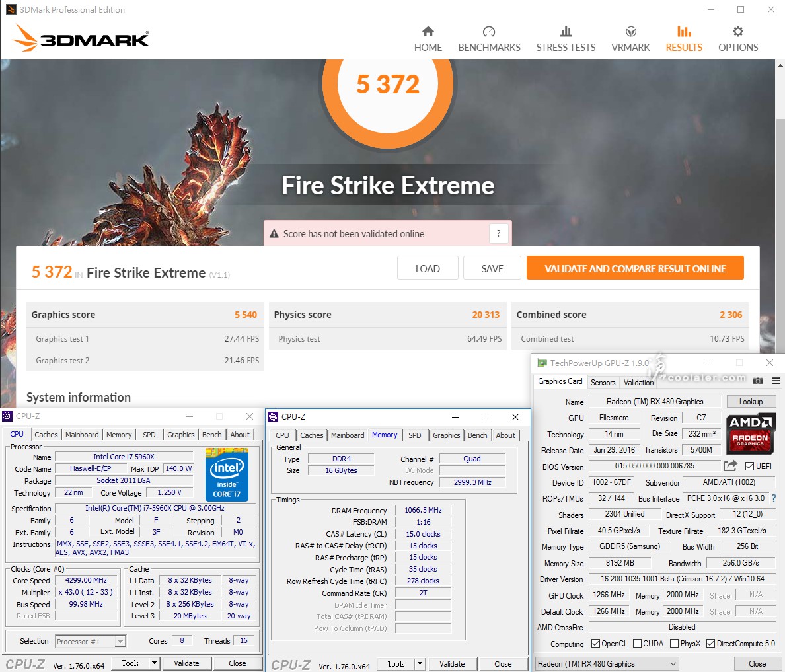This screenshot has height=672, width=785.
Task: Switch to the VRMARK section
Action: 630,39
